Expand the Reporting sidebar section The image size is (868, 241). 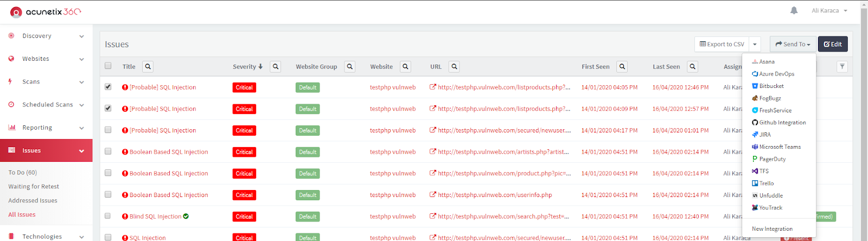click(x=82, y=128)
